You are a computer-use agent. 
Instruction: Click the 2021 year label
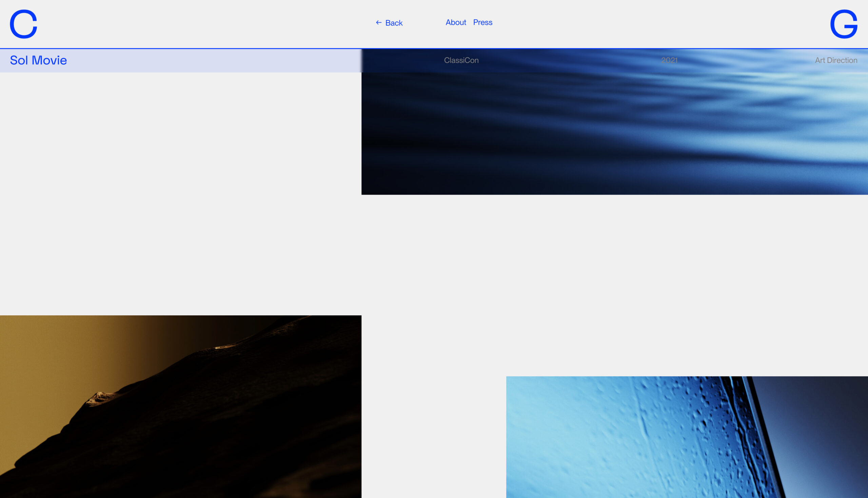669,61
